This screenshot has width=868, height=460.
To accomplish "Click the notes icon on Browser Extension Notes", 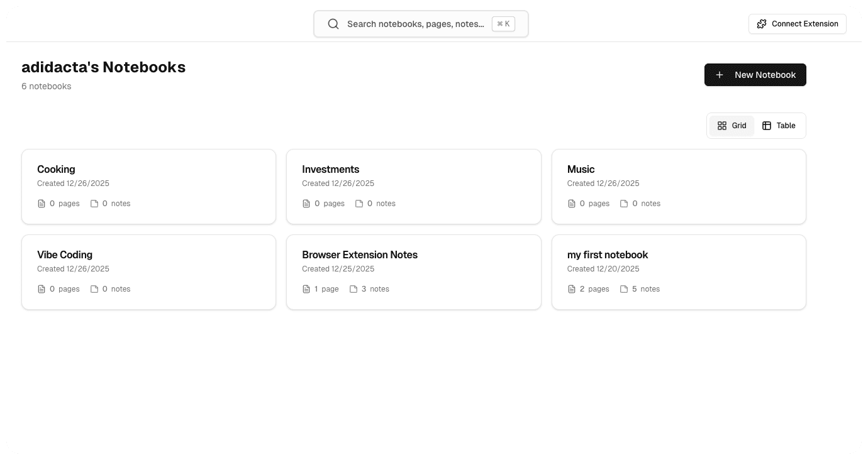I will pyautogui.click(x=353, y=288).
